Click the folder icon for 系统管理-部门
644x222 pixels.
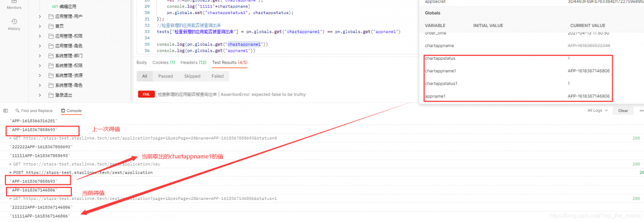click(x=51, y=56)
